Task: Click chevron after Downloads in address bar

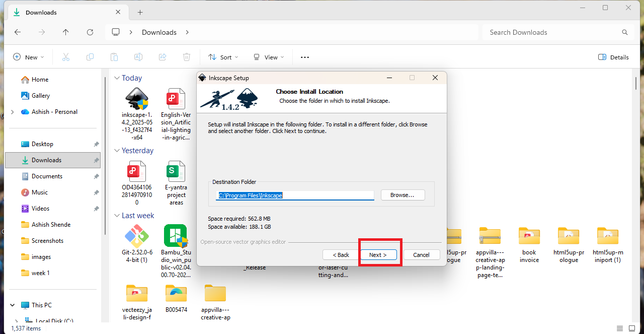Action: tap(187, 32)
